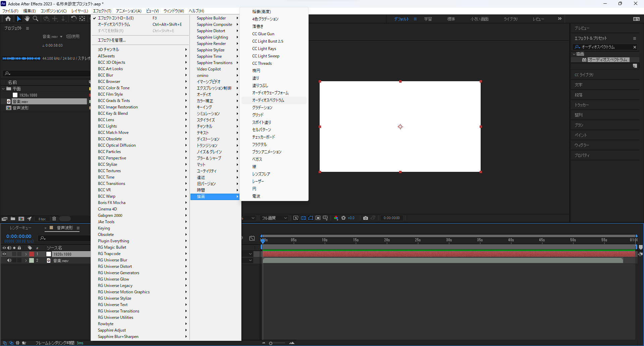Click the red label color of layer 1

(x=32, y=254)
